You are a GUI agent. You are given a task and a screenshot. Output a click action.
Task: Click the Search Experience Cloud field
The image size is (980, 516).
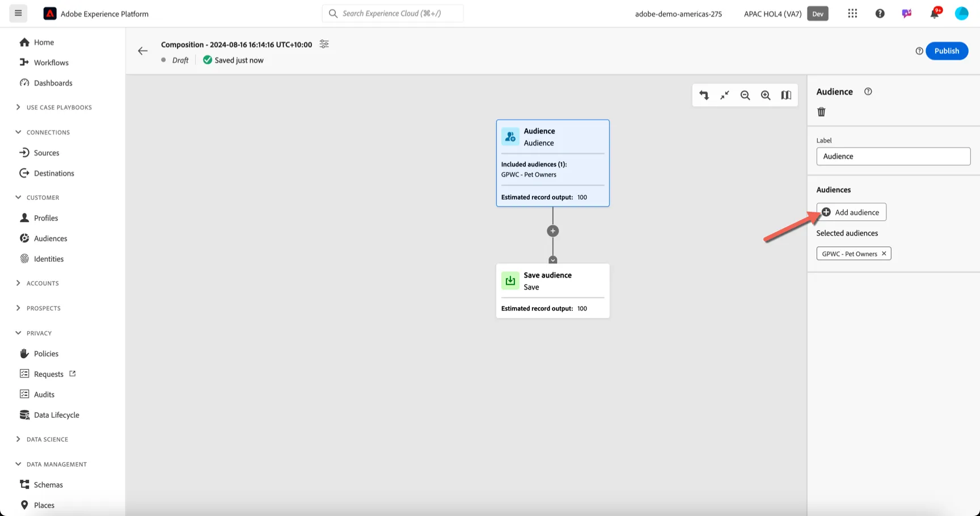click(392, 13)
